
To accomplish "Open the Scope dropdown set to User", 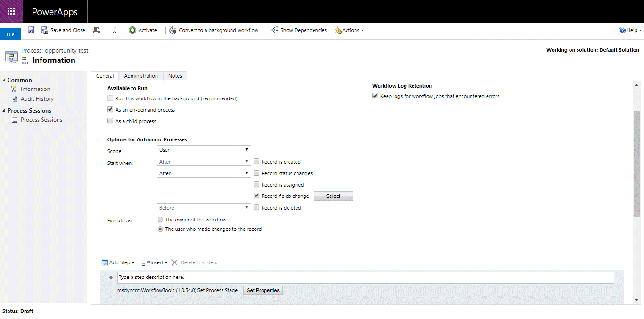I will click(x=204, y=149).
